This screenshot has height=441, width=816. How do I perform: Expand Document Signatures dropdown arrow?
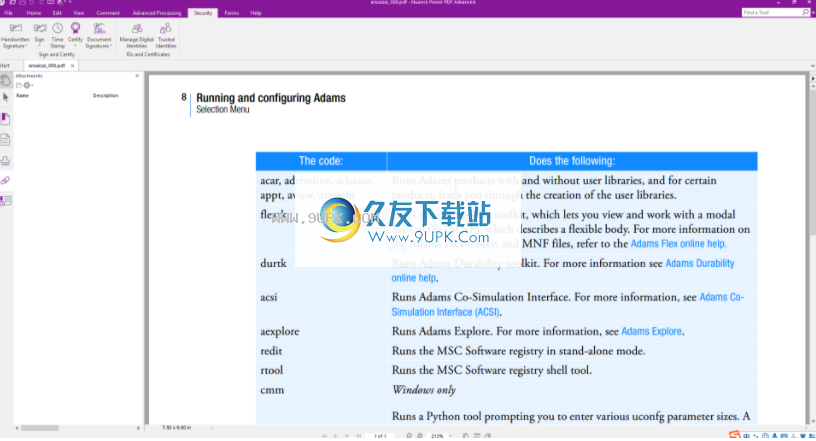(111, 46)
